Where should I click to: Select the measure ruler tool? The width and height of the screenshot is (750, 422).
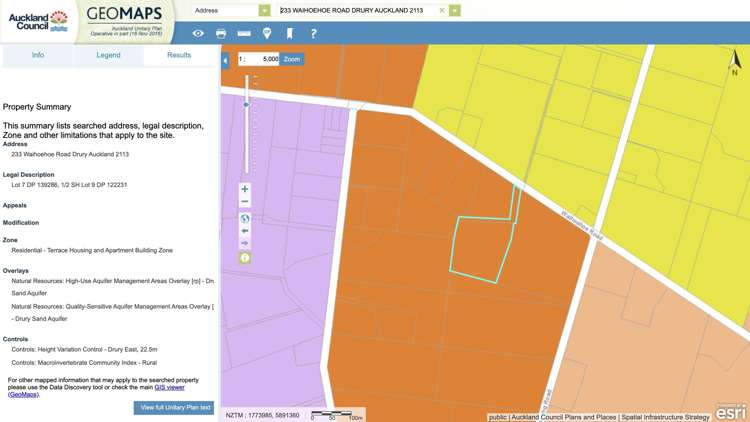pyautogui.click(x=244, y=33)
